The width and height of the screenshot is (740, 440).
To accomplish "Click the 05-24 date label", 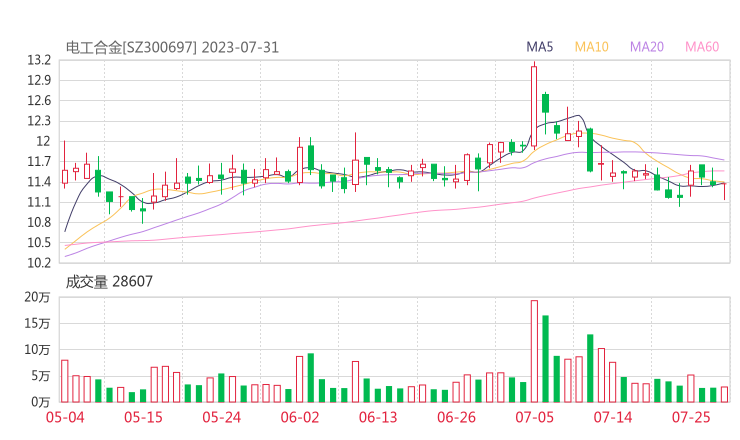I will click(222, 418).
